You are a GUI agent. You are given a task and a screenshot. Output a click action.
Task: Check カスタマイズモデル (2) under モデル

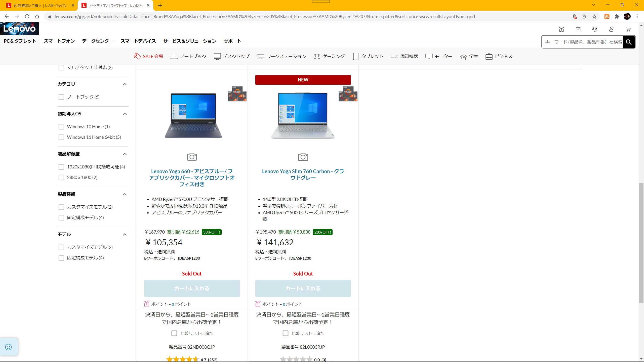[61, 247]
